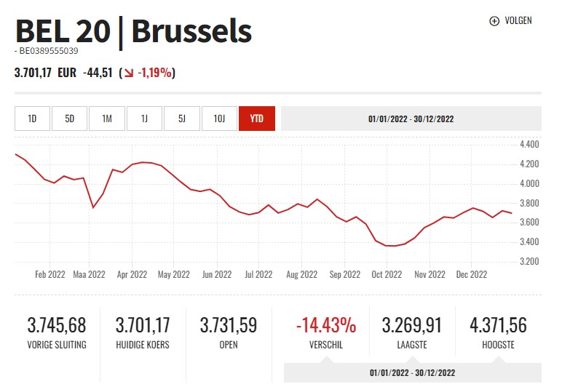The width and height of the screenshot is (562, 392).
Task: Click the ISIN code BE0389555039
Action: (x=48, y=51)
